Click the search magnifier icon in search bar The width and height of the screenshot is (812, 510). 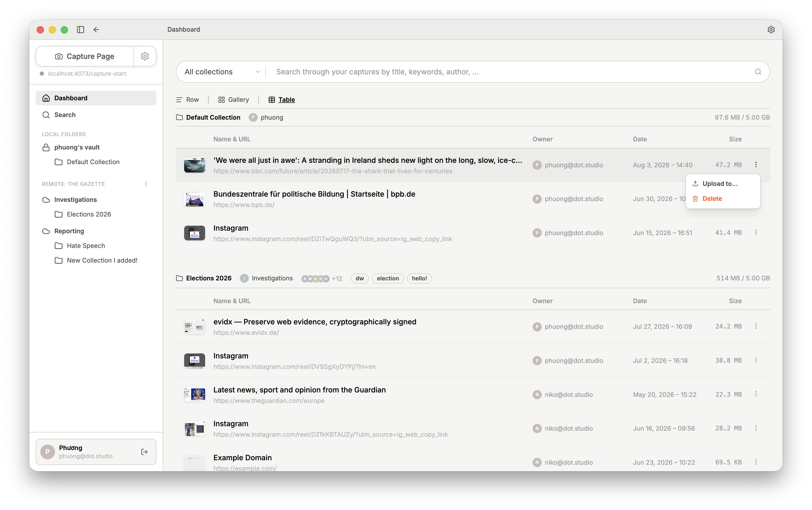coord(758,72)
